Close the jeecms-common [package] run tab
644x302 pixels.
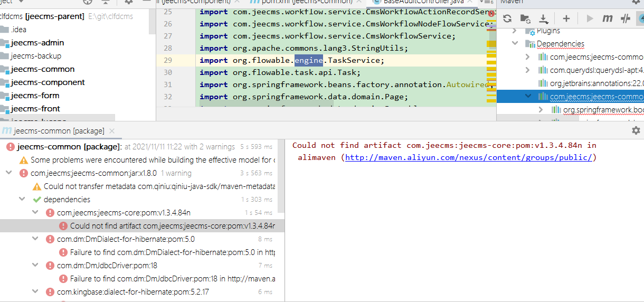tap(111, 130)
